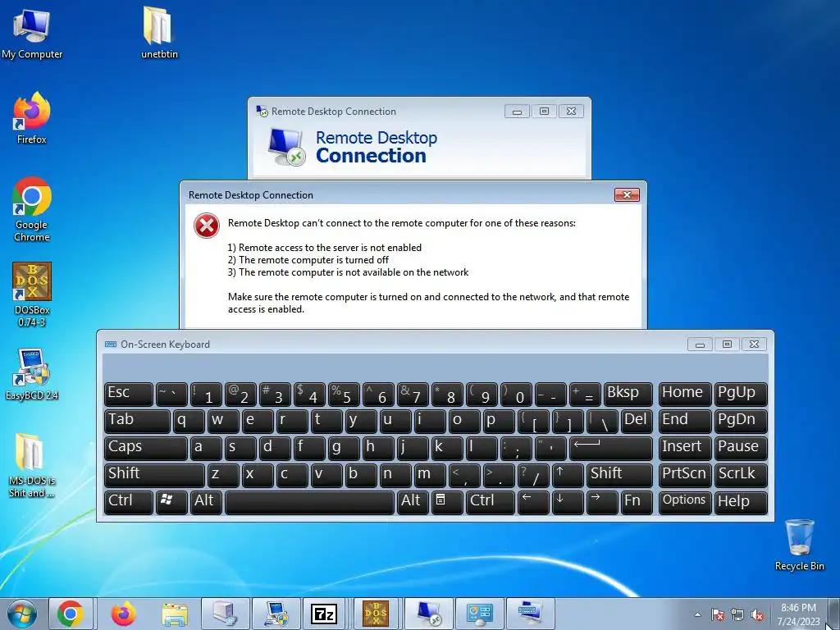This screenshot has width=840, height=630.
Task: Select the MS-DOS folder on desktop
Action: click(x=32, y=466)
